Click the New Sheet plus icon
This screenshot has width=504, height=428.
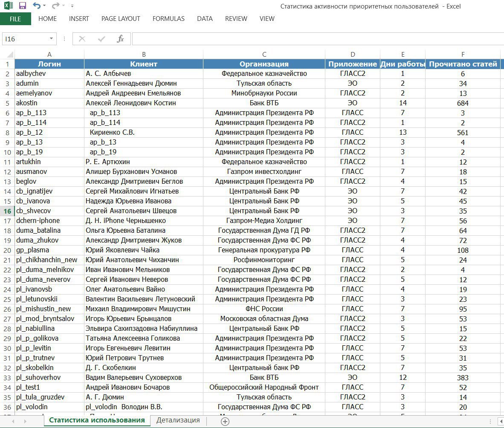225,422
